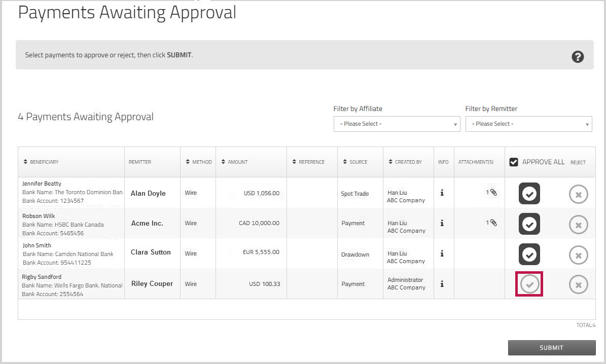
Task: Reject the Rigby Sandford payment
Action: click(578, 285)
